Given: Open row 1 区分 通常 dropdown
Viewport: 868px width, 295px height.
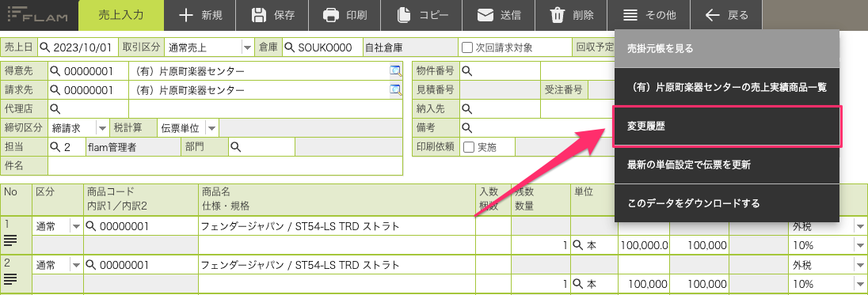Looking at the screenshot, I should coord(76,226).
